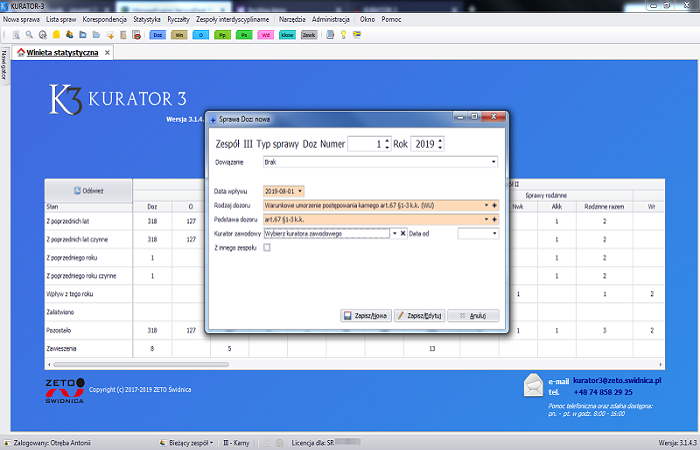Click the blue folder toolbar icon
This screenshot has width=700, height=450.
[x=83, y=34]
